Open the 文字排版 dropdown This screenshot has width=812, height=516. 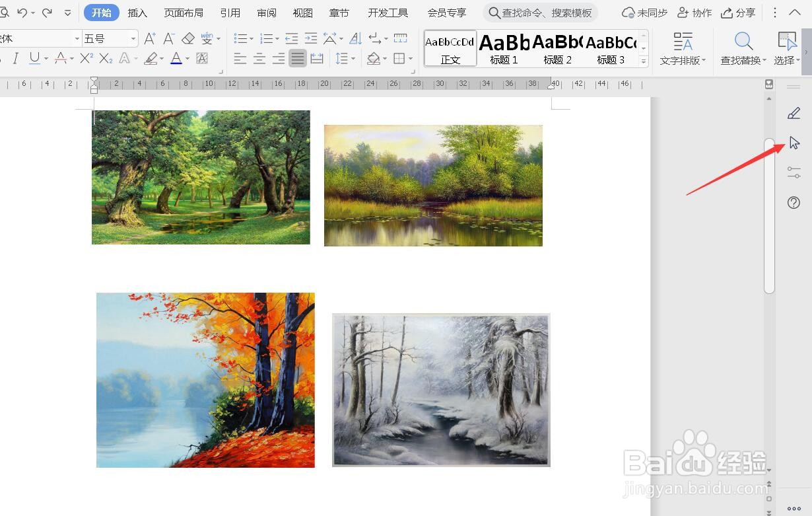683,60
